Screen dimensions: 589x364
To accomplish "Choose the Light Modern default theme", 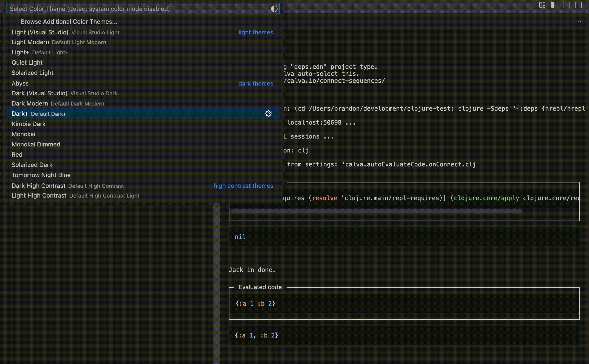I will tap(30, 42).
